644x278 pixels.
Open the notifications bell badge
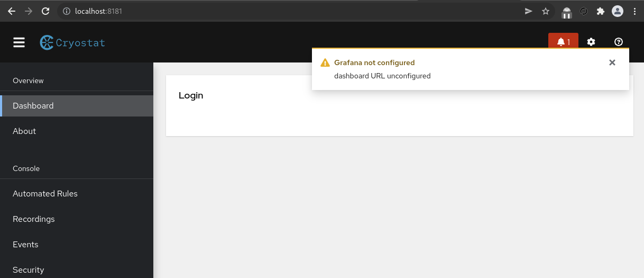(564, 42)
